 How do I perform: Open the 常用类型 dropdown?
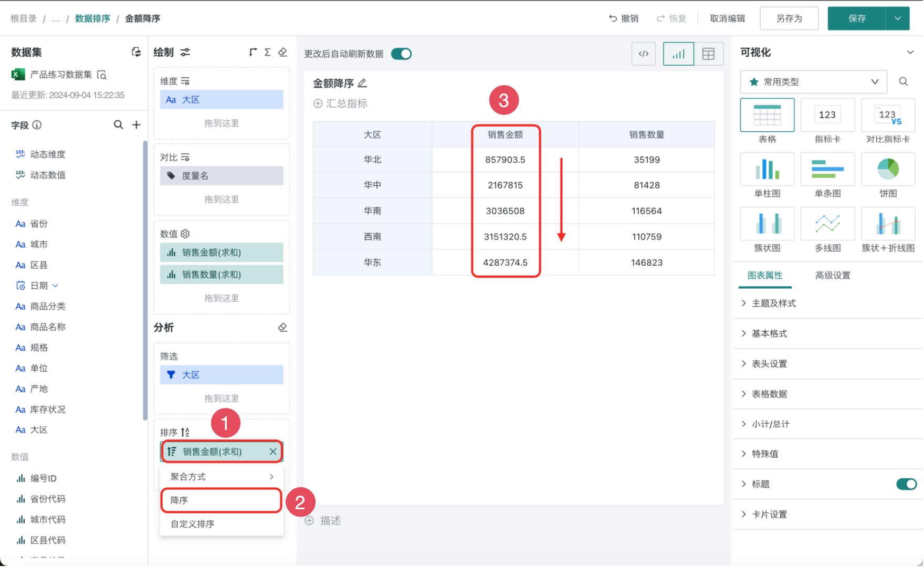coord(813,82)
